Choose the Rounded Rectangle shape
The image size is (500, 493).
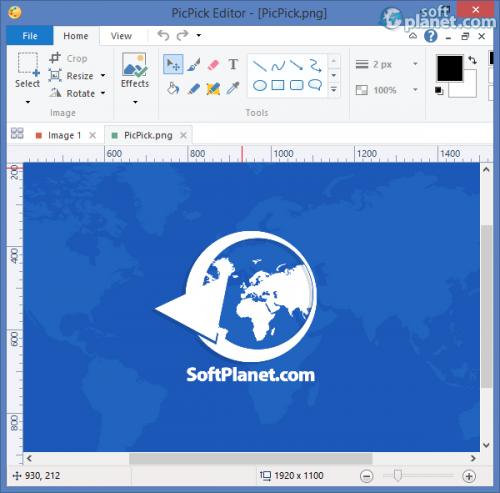[296, 85]
